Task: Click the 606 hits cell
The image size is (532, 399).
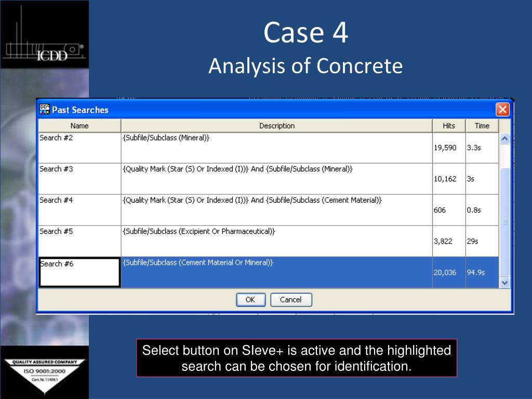Action: pos(449,210)
